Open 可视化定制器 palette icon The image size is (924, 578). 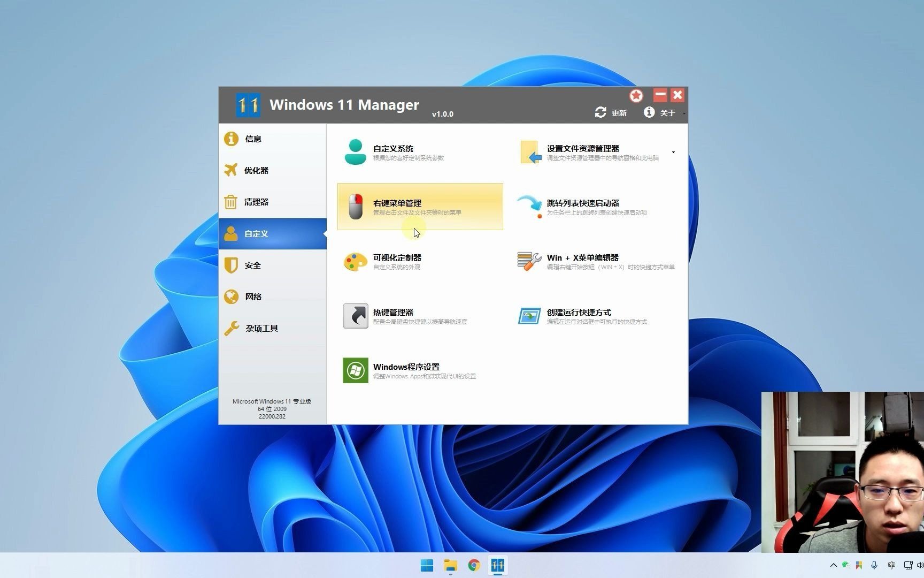(356, 262)
